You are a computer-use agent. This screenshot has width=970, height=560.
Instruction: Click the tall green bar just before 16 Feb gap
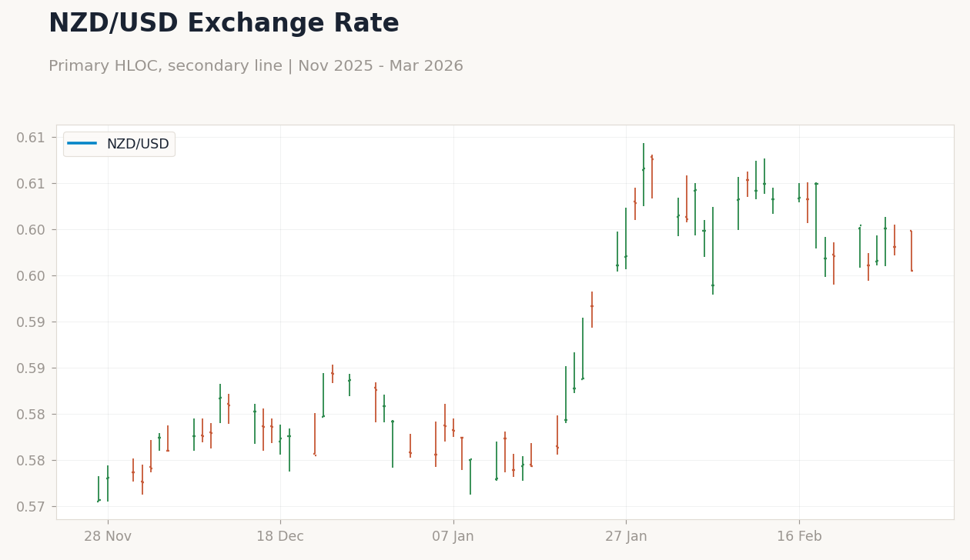tap(713, 251)
